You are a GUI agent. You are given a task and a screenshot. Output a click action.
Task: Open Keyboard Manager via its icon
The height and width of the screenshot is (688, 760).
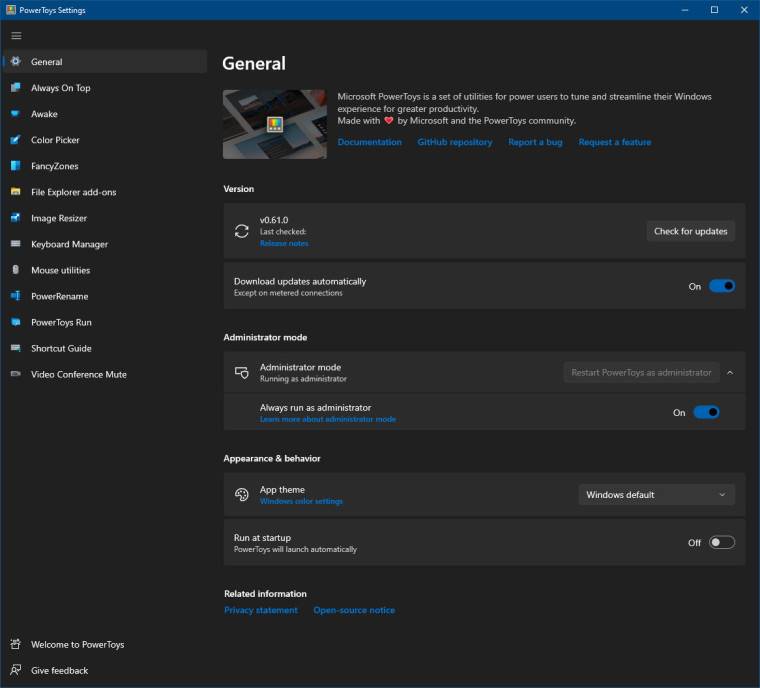pyautogui.click(x=15, y=244)
